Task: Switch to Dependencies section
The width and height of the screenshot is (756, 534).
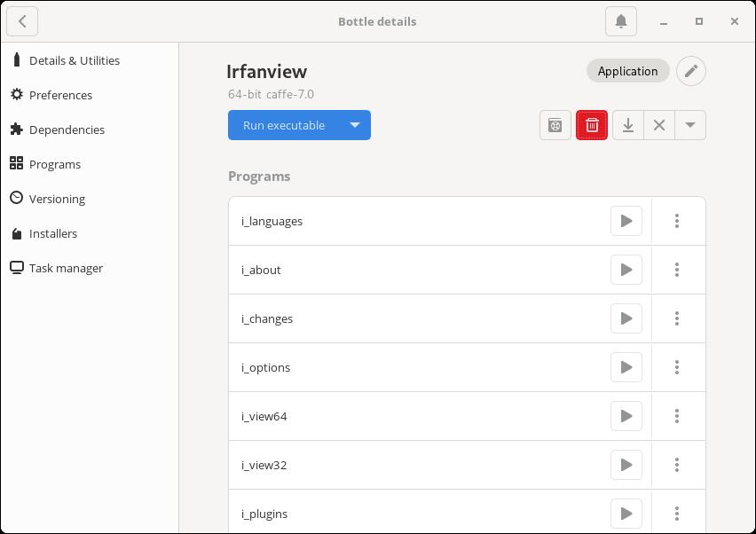Action: pyautogui.click(x=90, y=130)
